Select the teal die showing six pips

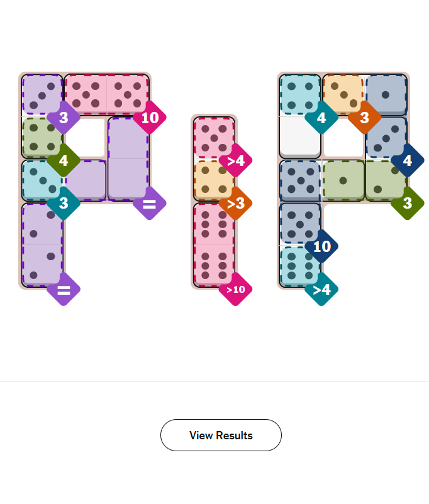point(300,265)
